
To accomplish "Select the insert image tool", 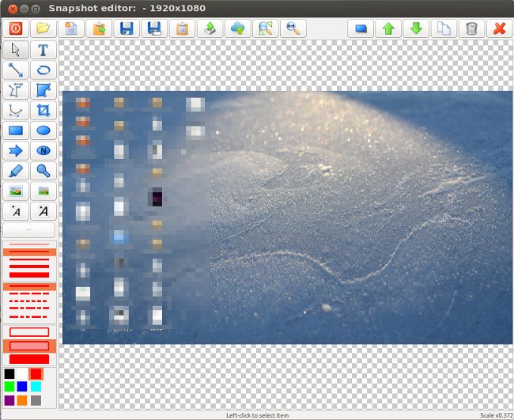I will (16, 191).
